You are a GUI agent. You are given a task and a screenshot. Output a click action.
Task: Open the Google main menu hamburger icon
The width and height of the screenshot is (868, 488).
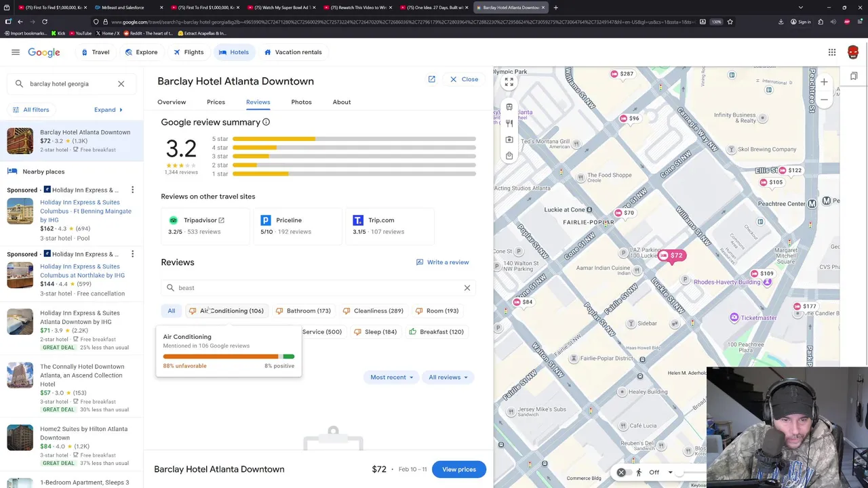pos(15,52)
